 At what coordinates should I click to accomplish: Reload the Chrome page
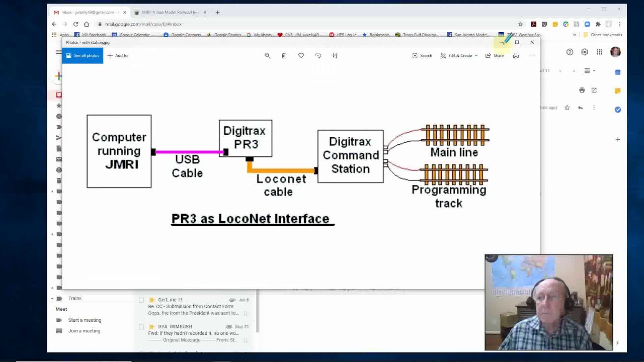[75, 24]
